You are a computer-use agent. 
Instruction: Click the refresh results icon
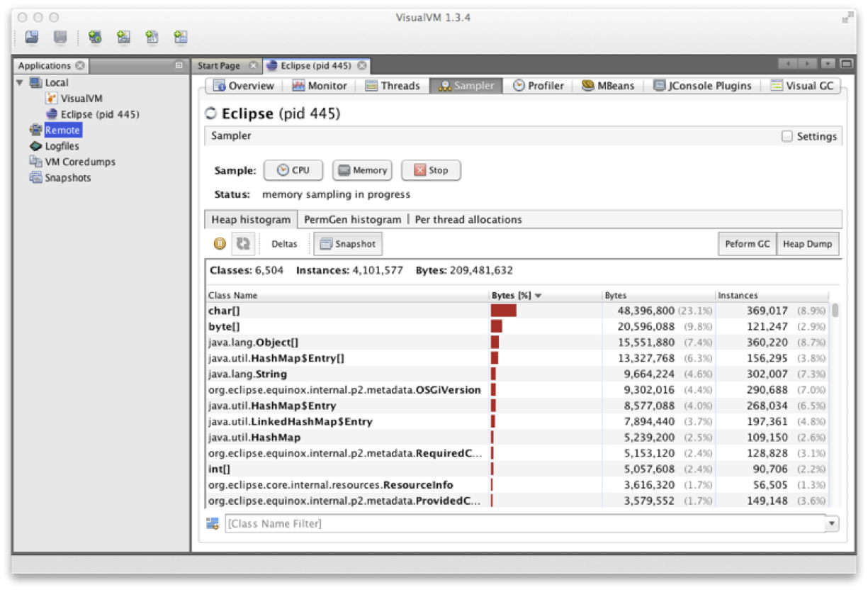pyautogui.click(x=243, y=244)
